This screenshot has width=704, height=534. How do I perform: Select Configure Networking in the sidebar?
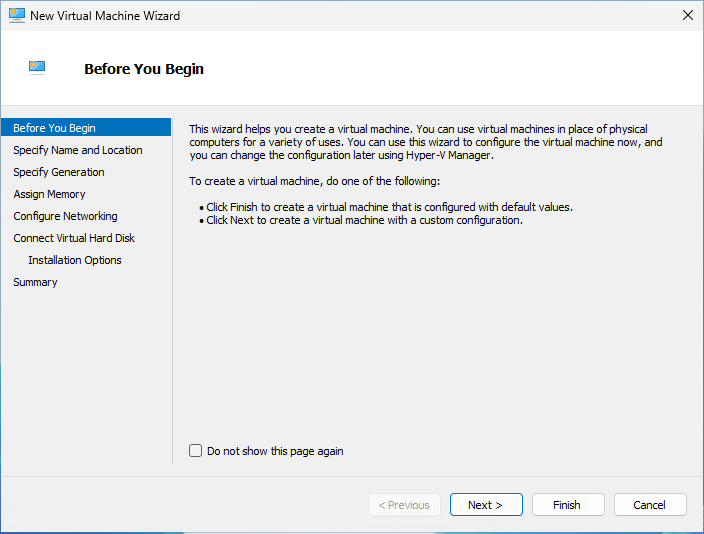point(65,216)
